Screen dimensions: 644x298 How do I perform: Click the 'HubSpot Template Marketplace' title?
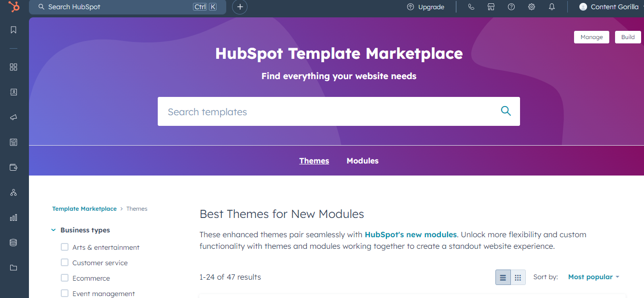click(339, 53)
